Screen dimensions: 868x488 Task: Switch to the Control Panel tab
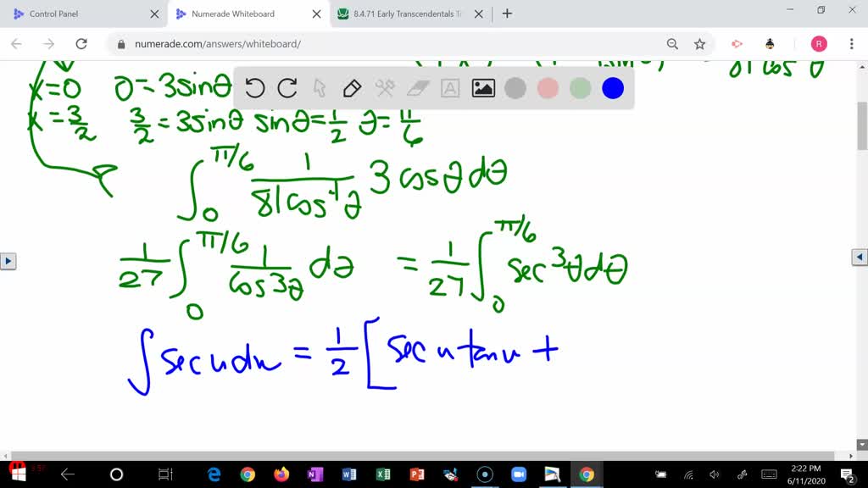(x=83, y=14)
